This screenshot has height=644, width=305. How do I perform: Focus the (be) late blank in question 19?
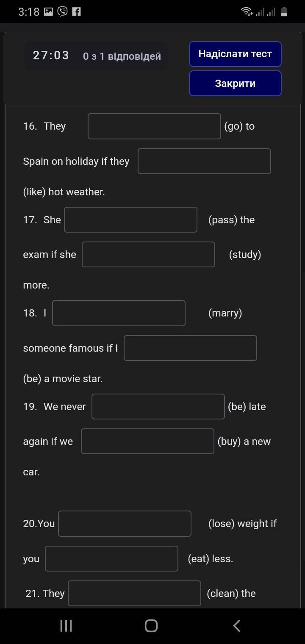coord(158,407)
